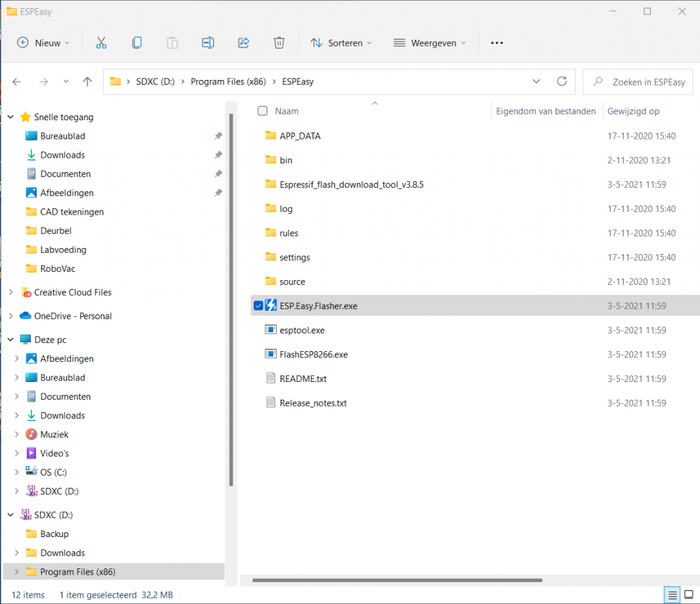Sort by Eigendom van bestanden column

546,111
